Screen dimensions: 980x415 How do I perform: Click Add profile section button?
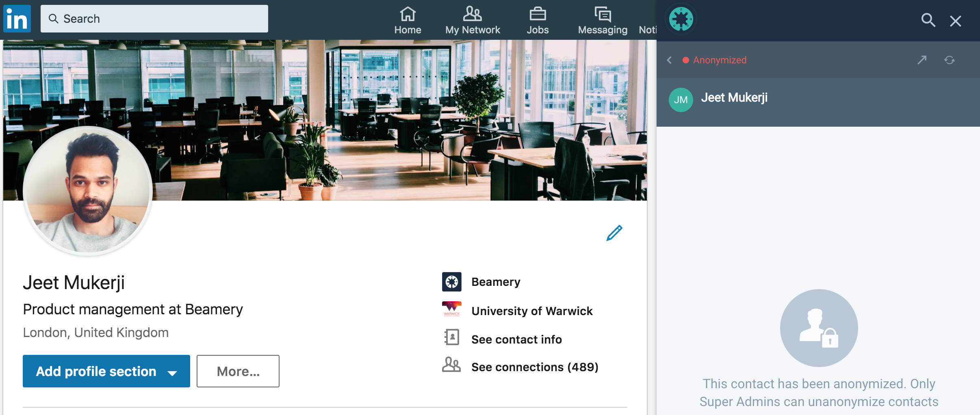(106, 371)
